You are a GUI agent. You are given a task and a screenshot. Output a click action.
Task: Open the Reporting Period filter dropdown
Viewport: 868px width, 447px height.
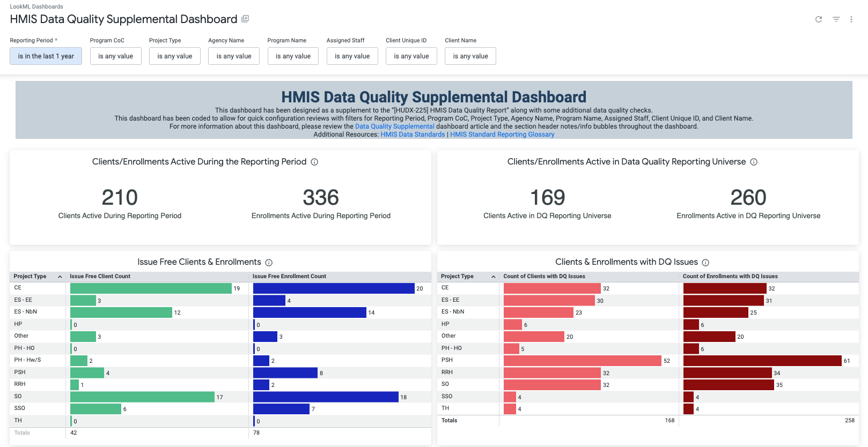pos(46,56)
